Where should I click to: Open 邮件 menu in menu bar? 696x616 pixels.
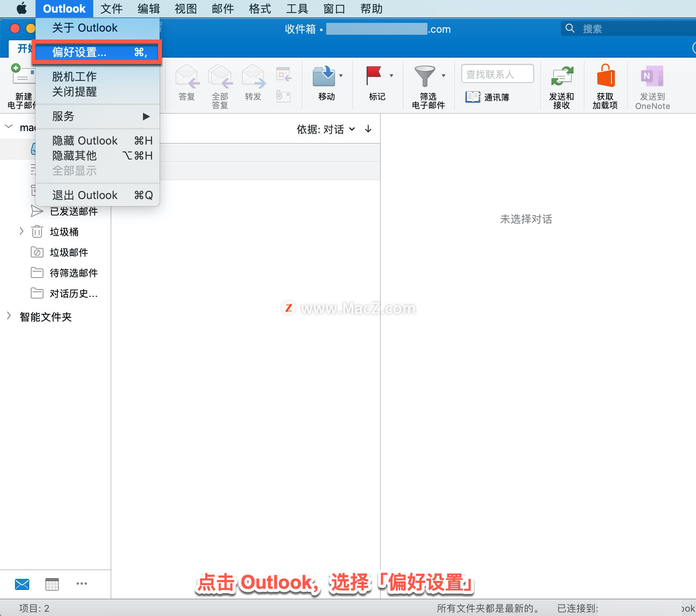(x=223, y=9)
